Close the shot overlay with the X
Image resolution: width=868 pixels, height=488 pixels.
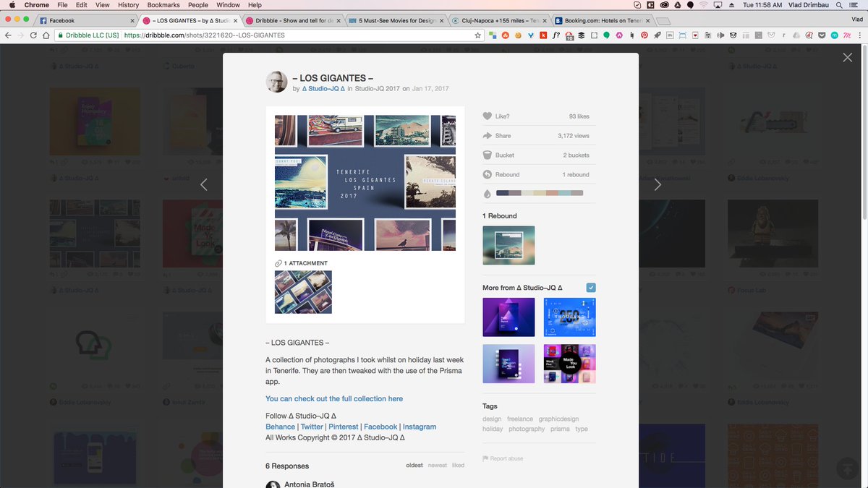847,58
